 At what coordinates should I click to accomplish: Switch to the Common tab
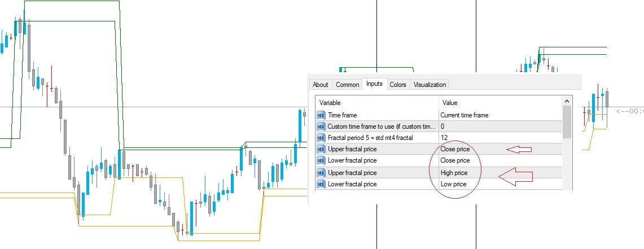[x=347, y=85]
